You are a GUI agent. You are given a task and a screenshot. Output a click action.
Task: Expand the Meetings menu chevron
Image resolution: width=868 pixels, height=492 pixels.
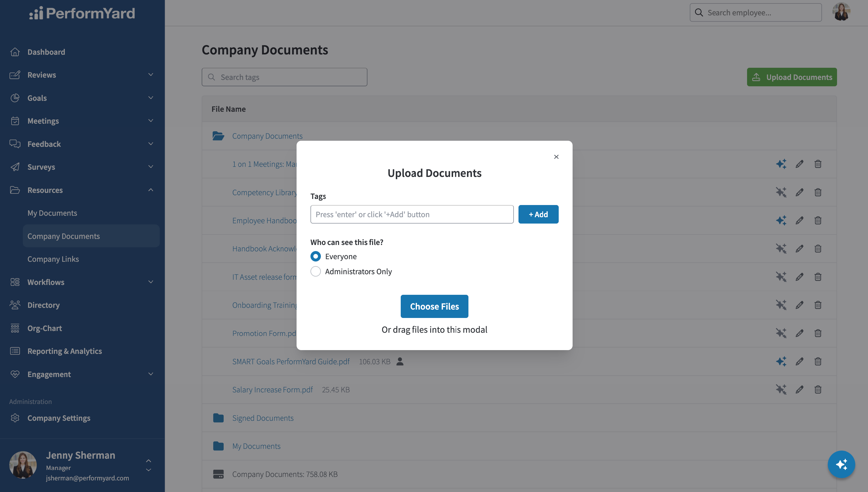(x=150, y=121)
